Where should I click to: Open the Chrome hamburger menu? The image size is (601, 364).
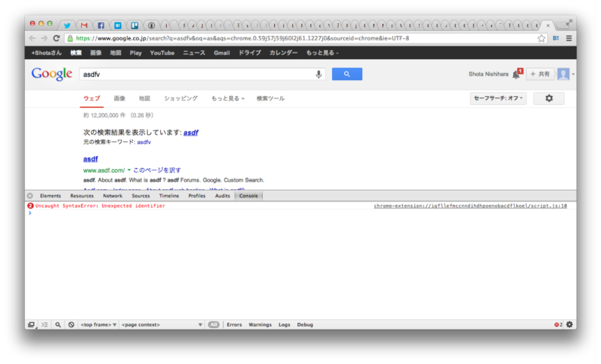tap(569, 38)
